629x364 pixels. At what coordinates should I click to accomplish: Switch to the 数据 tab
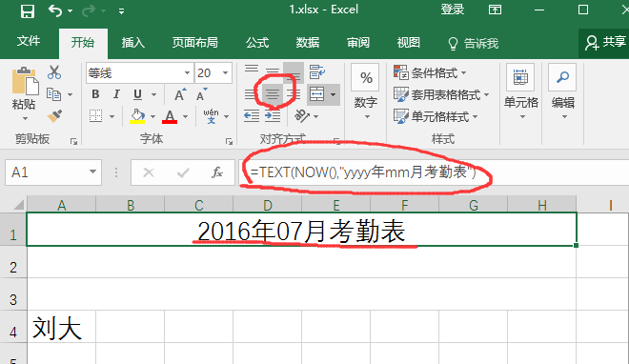point(308,43)
